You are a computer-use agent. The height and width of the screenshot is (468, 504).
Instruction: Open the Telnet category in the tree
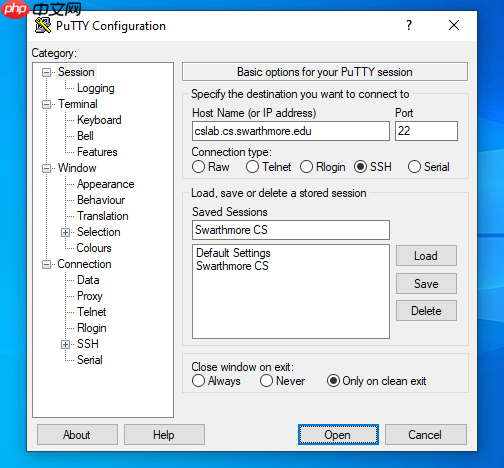pyautogui.click(x=92, y=312)
